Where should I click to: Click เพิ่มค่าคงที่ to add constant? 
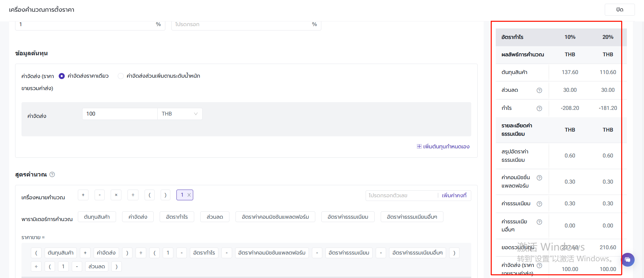point(454,195)
